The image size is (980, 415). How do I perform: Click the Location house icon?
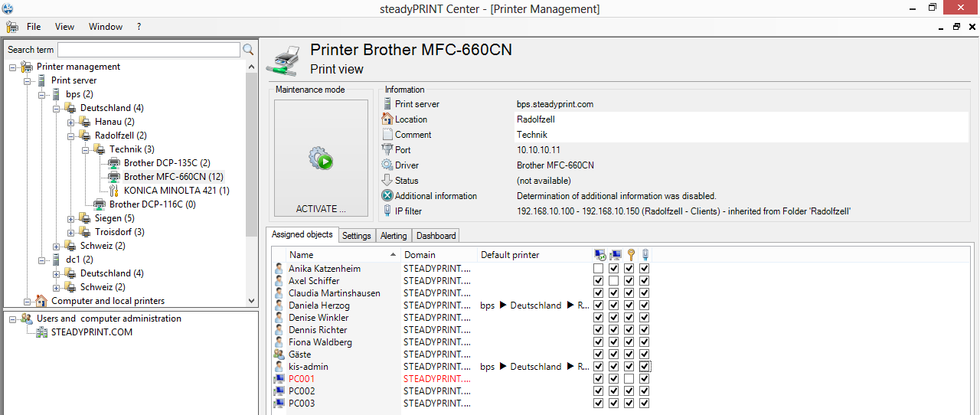point(387,119)
